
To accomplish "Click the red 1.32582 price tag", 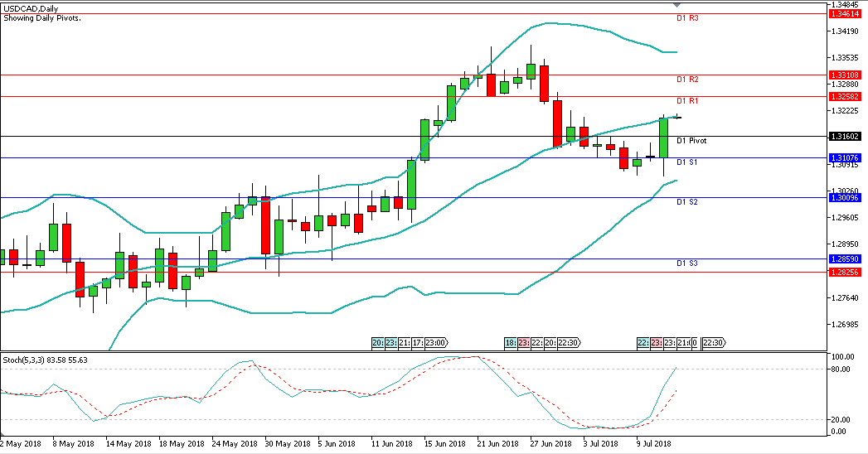I will pos(846,96).
